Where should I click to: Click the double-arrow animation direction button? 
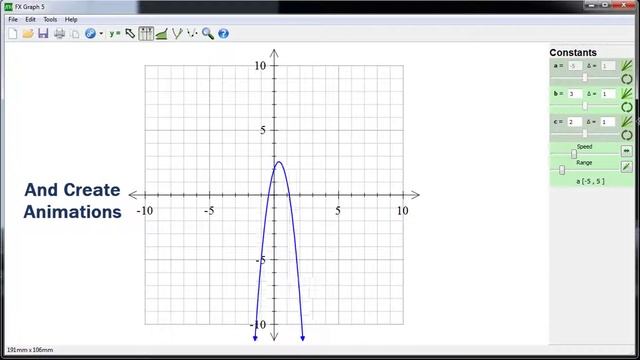[x=627, y=151]
